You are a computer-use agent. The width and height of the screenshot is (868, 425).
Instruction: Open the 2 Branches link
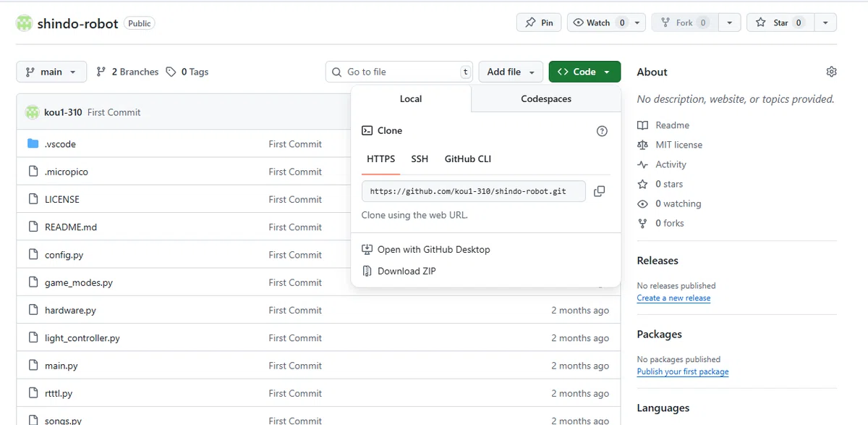[127, 72]
